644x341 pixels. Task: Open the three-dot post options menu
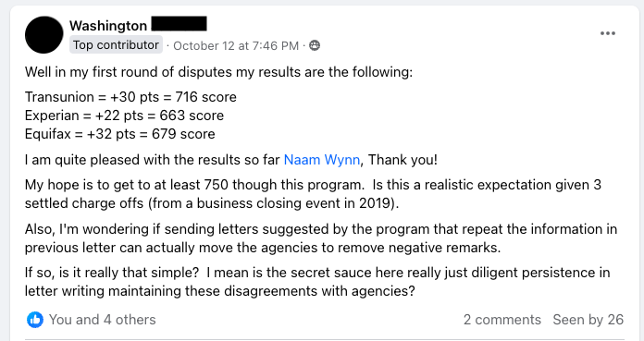[607, 33]
